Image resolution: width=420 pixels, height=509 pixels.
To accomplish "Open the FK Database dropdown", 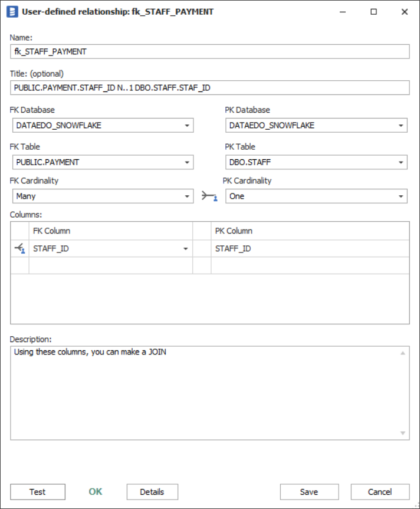I will (x=187, y=126).
